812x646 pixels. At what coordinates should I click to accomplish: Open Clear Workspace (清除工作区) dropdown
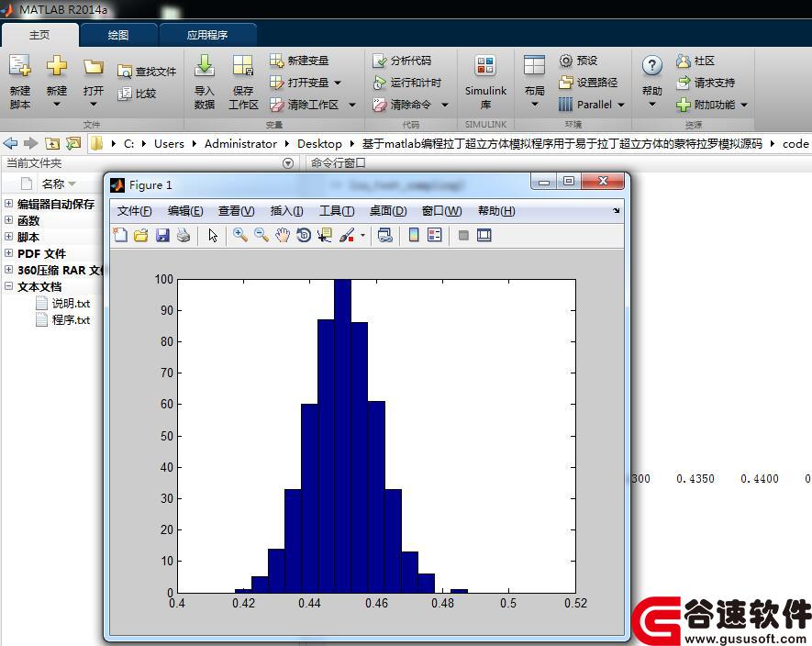pos(352,106)
